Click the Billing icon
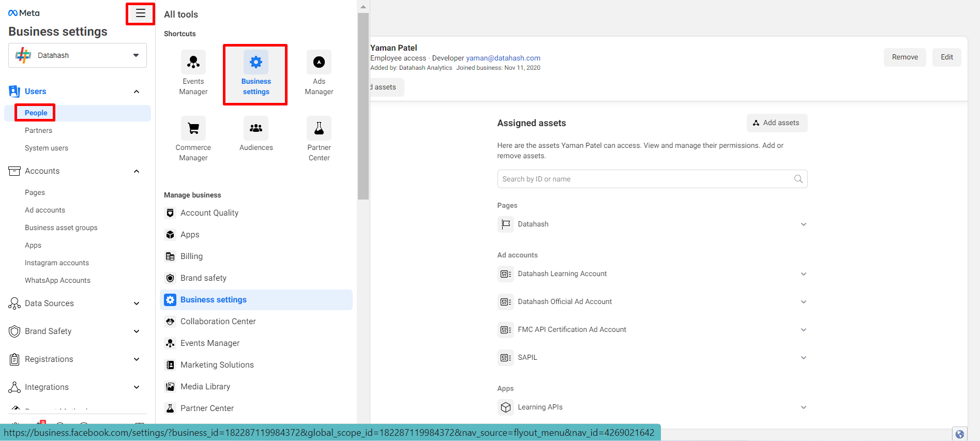 [170, 256]
